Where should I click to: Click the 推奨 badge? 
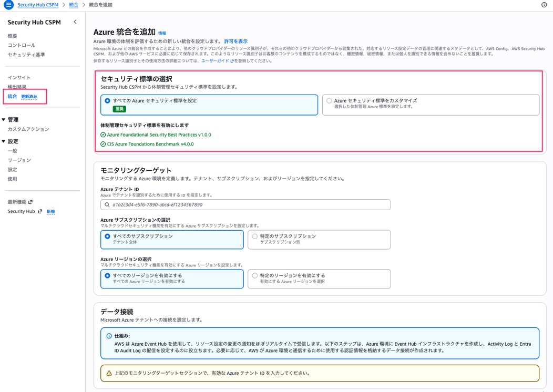119,109
